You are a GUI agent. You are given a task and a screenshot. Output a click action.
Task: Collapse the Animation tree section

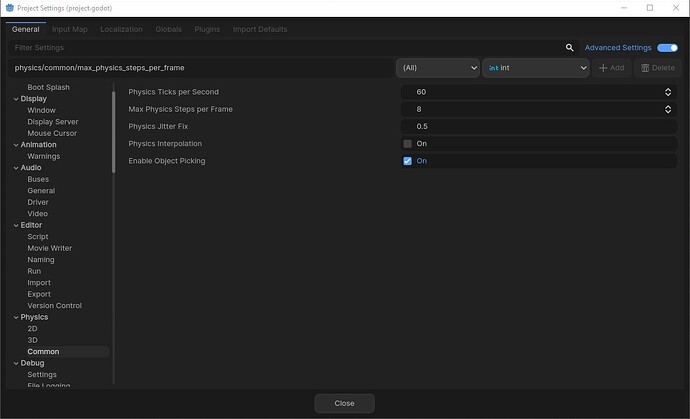16,145
